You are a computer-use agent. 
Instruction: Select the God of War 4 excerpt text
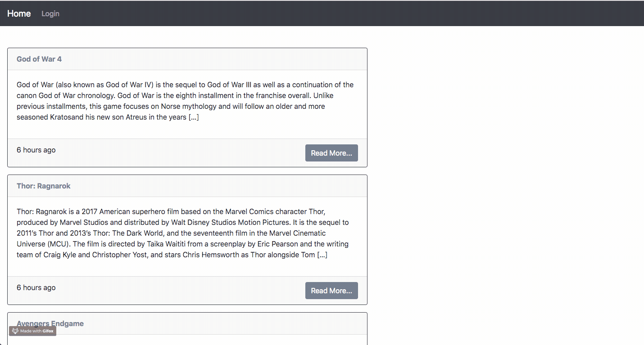pos(185,101)
